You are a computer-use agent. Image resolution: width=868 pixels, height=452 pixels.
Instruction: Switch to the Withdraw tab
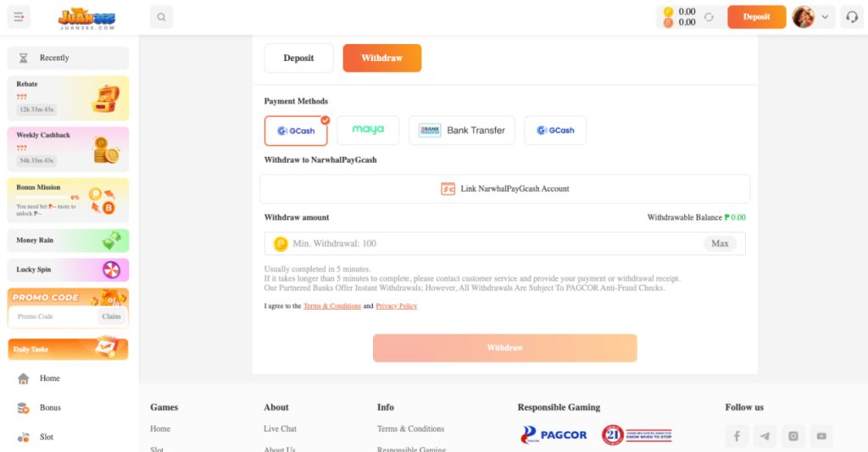tap(381, 58)
